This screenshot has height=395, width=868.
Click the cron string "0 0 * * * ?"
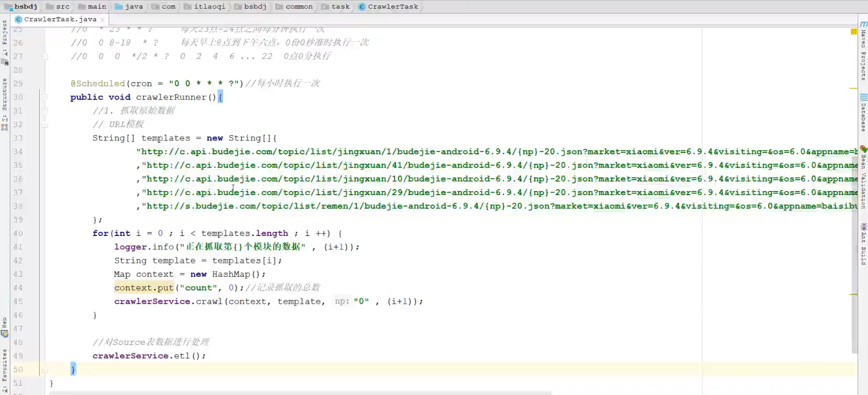(203, 83)
